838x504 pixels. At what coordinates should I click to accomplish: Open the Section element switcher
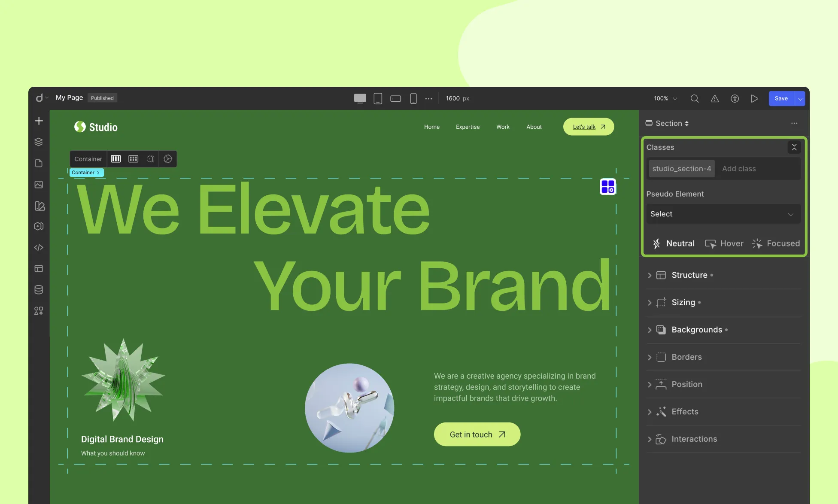pos(668,123)
